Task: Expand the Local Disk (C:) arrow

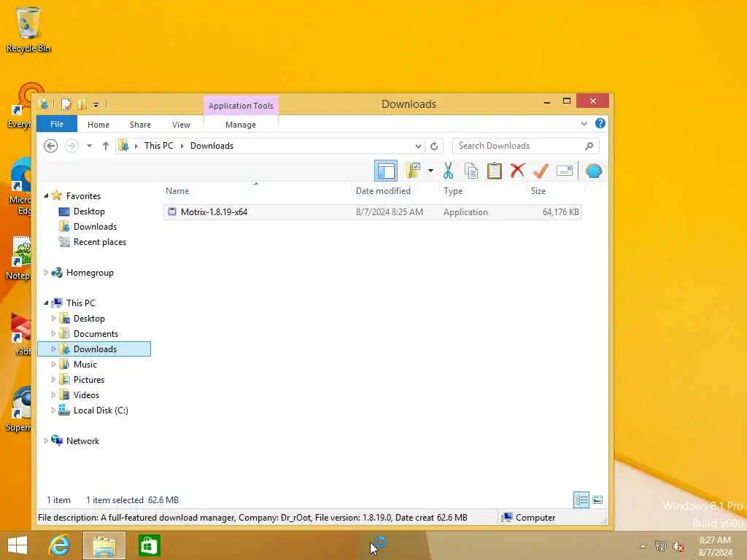Action: click(x=53, y=410)
